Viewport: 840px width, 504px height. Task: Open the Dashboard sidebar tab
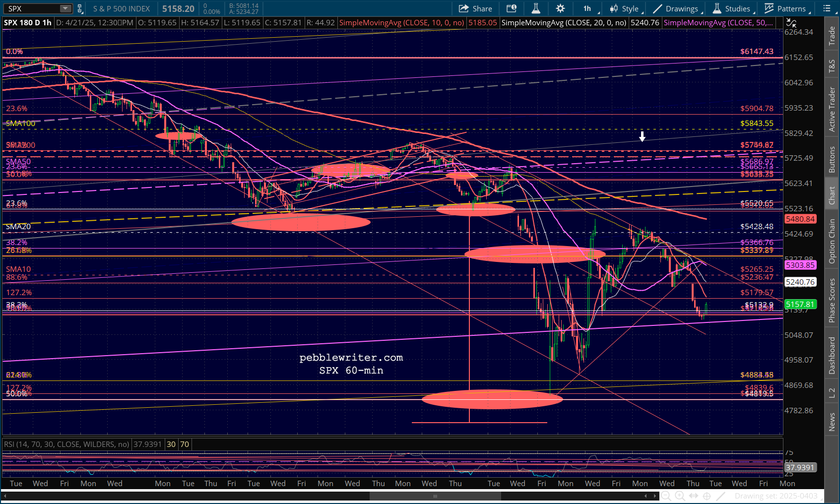point(832,355)
